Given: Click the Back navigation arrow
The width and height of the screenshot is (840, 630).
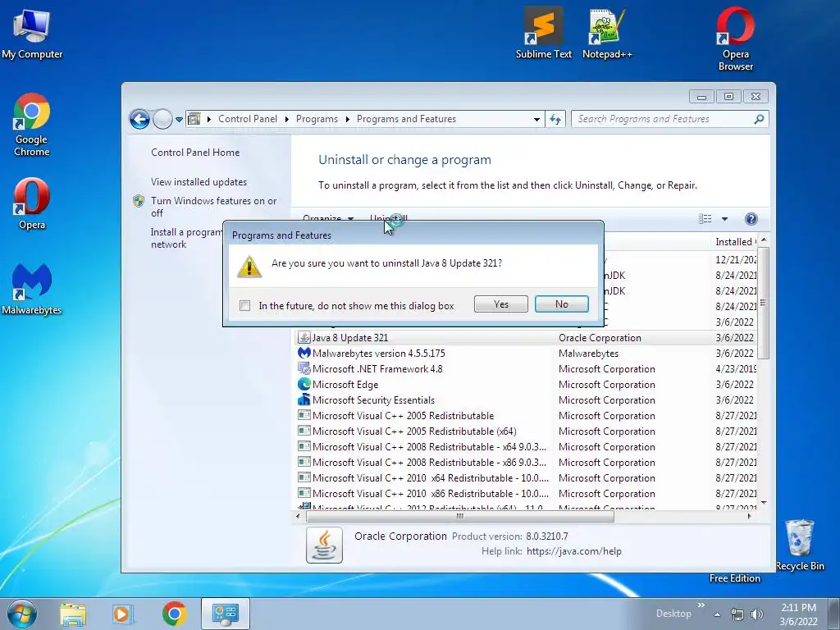Looking at the screenshot, I should tap(139, 119).
